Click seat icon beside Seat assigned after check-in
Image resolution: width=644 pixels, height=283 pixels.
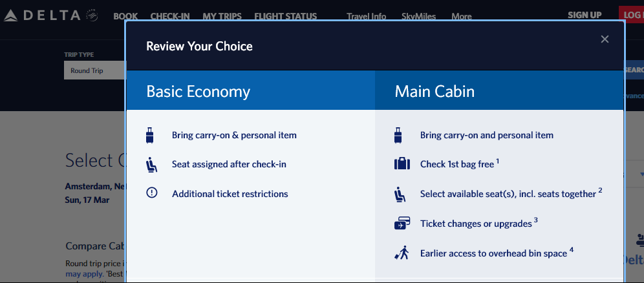click(x=152, y=165)
